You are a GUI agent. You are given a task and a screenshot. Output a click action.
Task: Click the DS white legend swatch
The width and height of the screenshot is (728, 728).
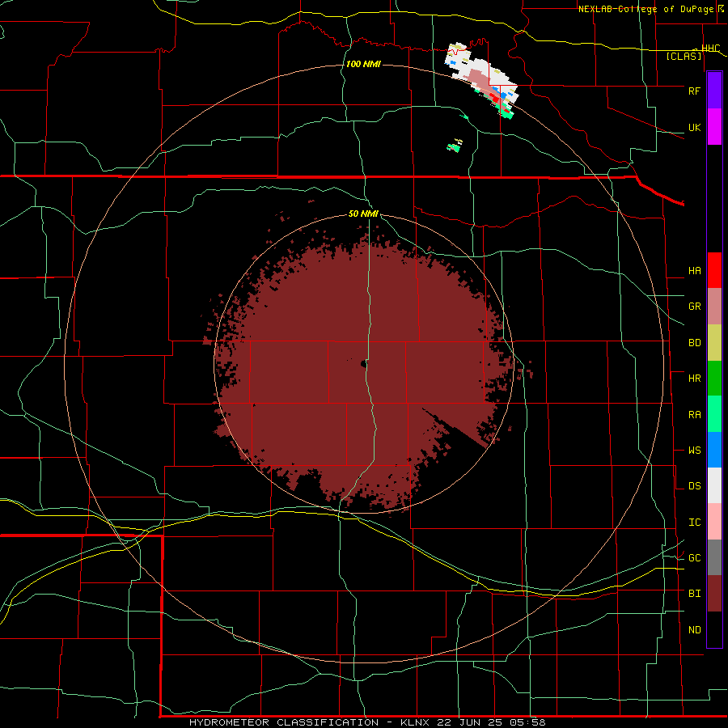(714, 485)
